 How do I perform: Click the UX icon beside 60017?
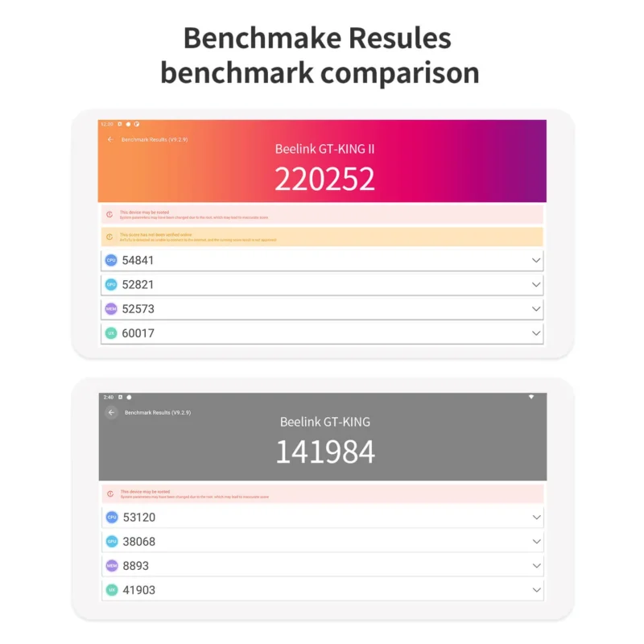pos(111,333)
